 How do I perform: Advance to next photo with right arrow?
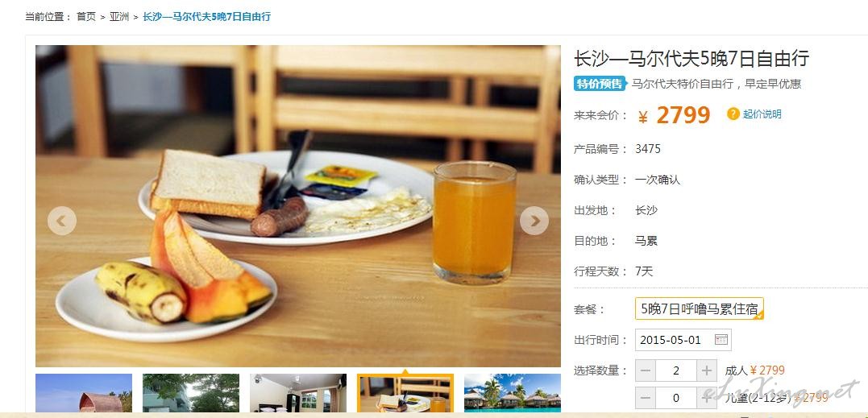point(534,221)
